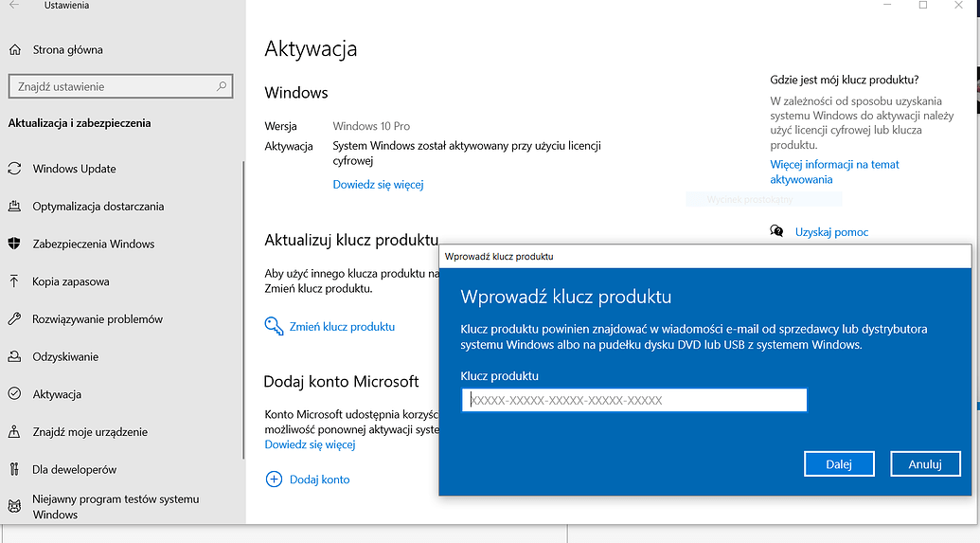Viewport: 980px width, 543px height.
Task: Click the home icon beside Strona główna
Action: pos(15,49)
